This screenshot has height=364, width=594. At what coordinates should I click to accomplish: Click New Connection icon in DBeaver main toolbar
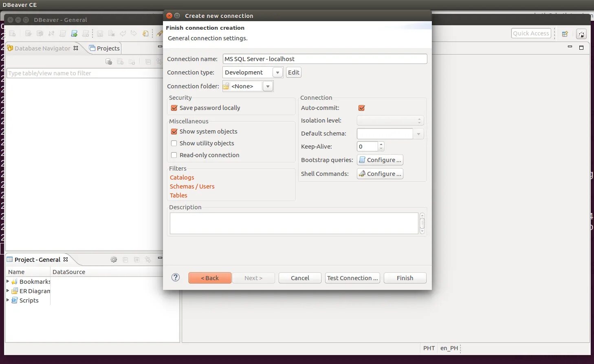tap(12, 33)
